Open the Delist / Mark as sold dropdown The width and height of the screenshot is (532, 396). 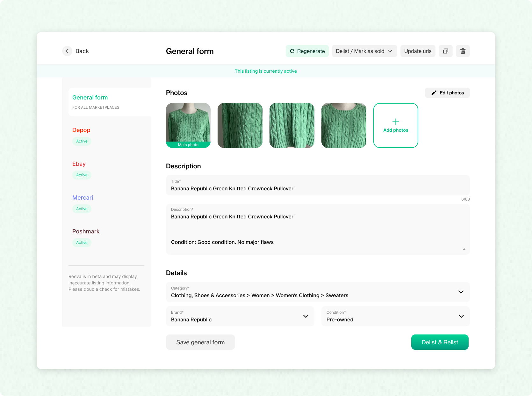[364, 51]
